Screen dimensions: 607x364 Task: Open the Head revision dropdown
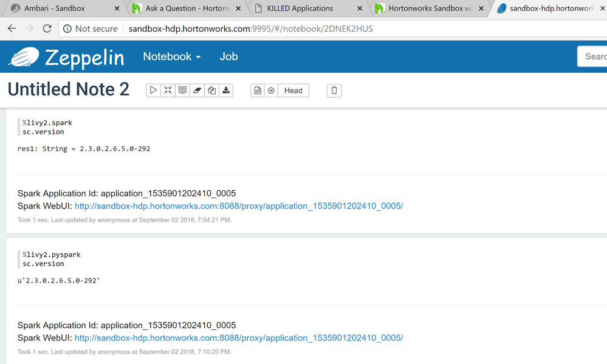click(293, 90)
